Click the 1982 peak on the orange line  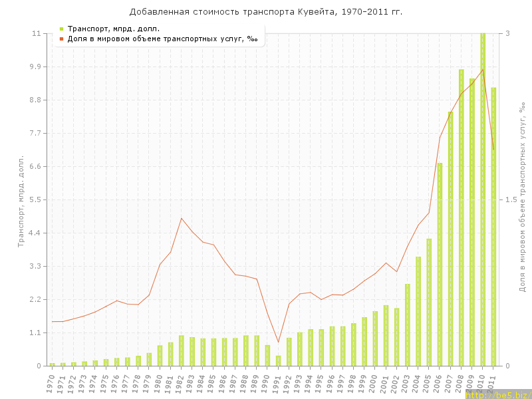click(x=182, y=218)
